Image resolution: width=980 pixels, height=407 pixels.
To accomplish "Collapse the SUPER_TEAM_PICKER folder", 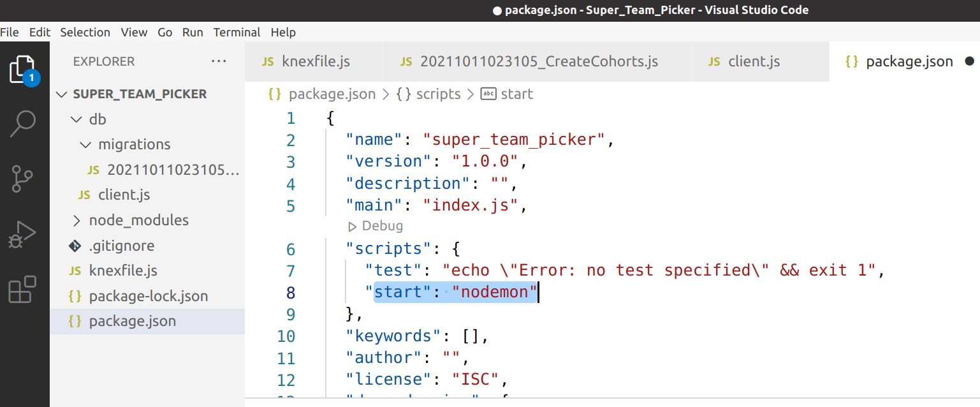I will click(61, 93).
